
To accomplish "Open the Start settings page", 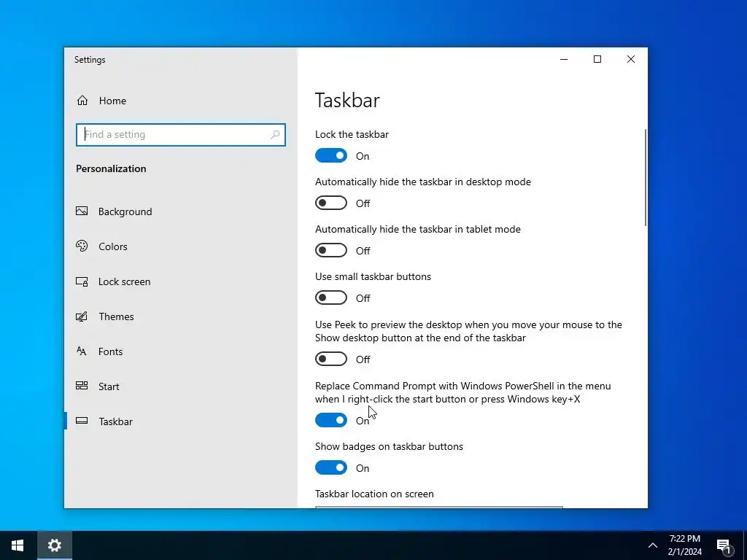I will click(181, 386).
